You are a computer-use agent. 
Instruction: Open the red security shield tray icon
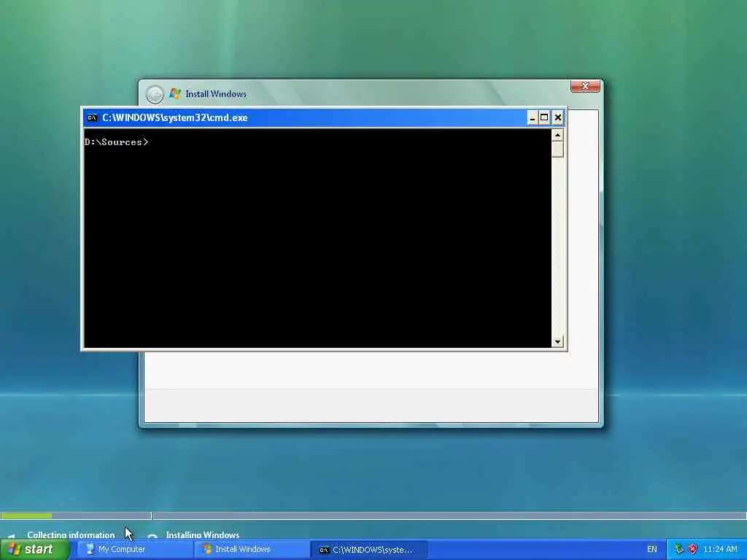click(693, 549)
